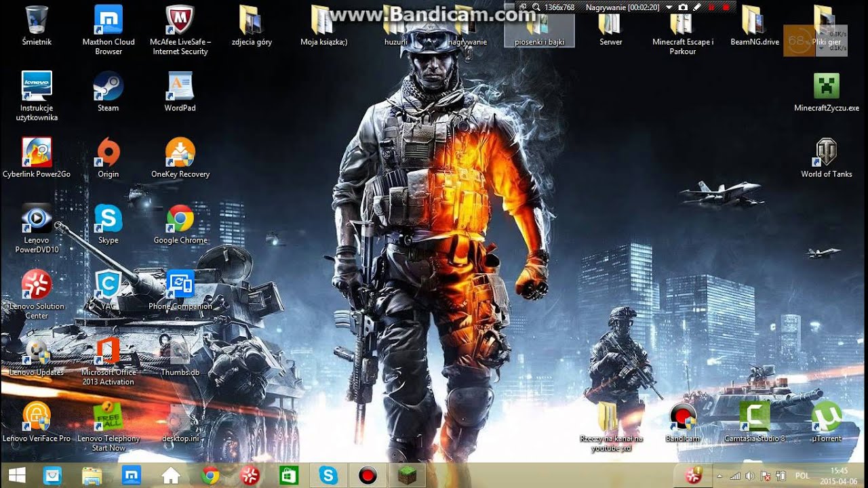Launch Steam from the desktop
The height and width of the screenshot is (488, 868).
pyautogui.click(x=108, y=92)
